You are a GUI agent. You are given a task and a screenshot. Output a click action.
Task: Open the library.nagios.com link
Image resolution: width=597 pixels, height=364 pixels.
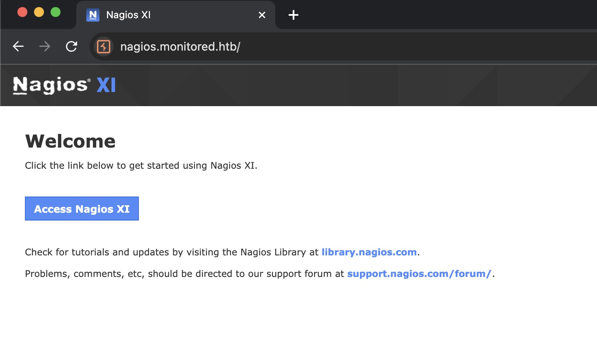click(x=369, y=252)
